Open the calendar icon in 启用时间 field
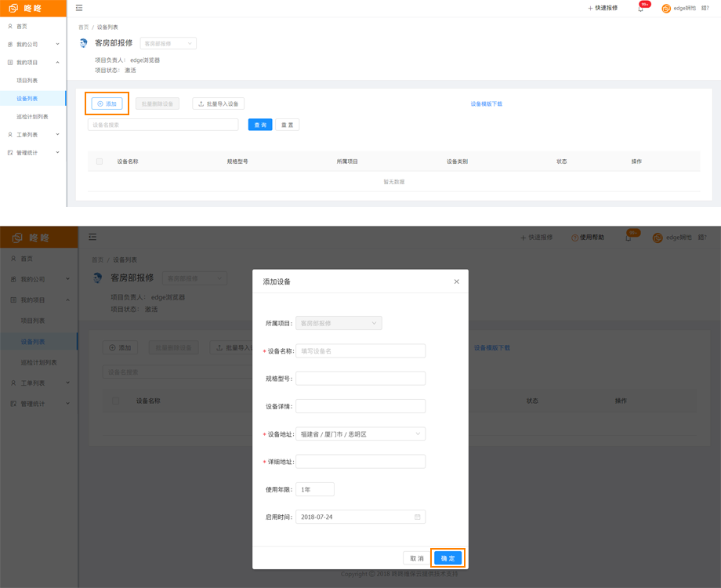 click(x=418, y=517)
